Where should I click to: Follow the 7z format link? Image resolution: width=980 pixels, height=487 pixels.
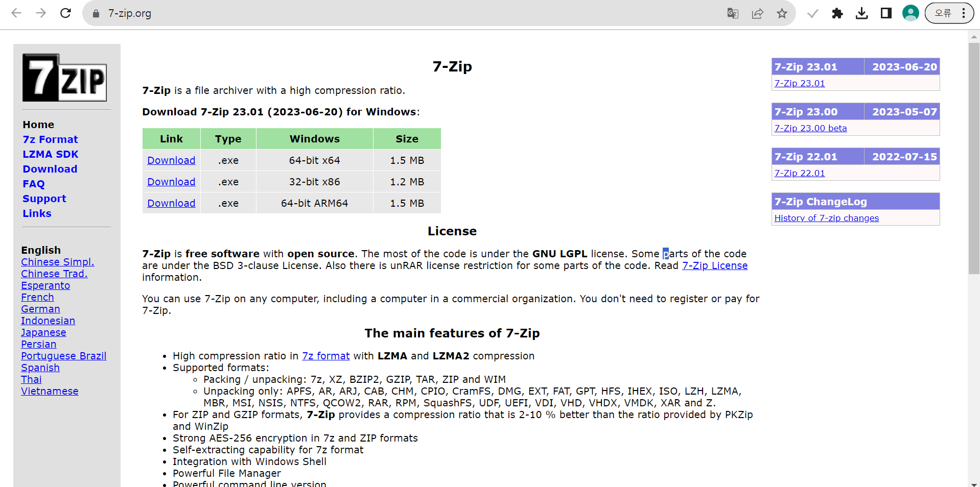pyautogui.click(x=325, y=356)
